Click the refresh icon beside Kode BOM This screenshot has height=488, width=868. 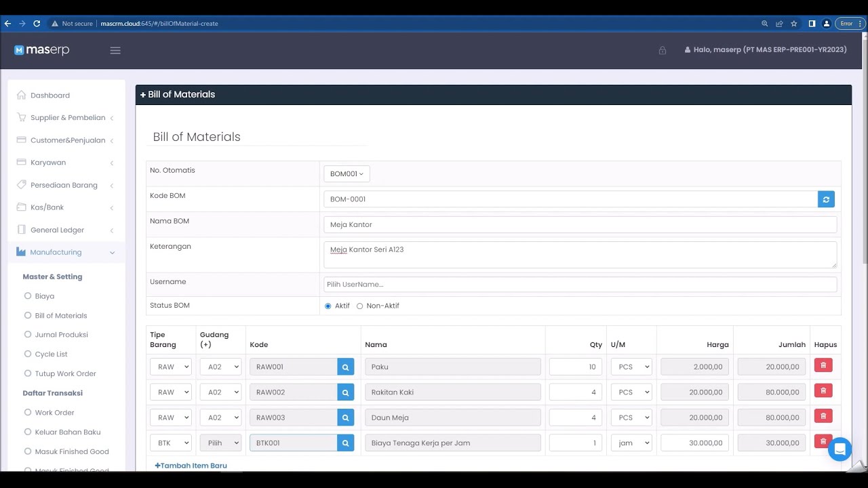click(x=826, y=199)
